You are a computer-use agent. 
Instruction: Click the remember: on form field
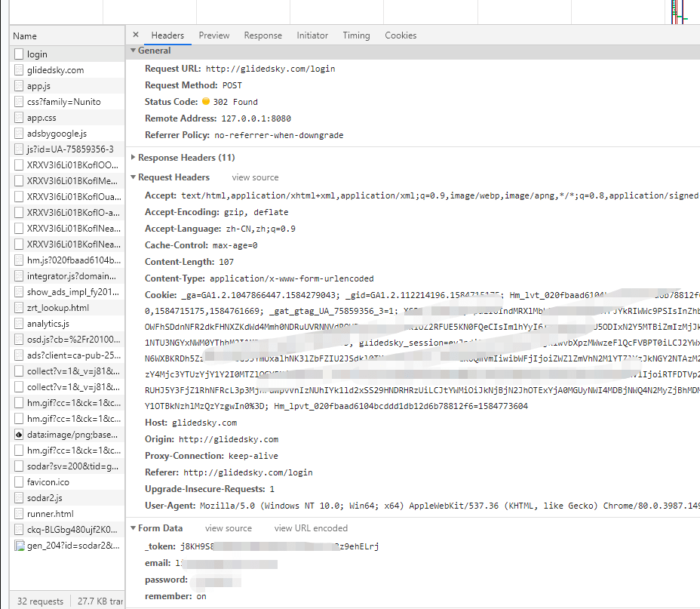pyautogui.click(x=176, y=596)
